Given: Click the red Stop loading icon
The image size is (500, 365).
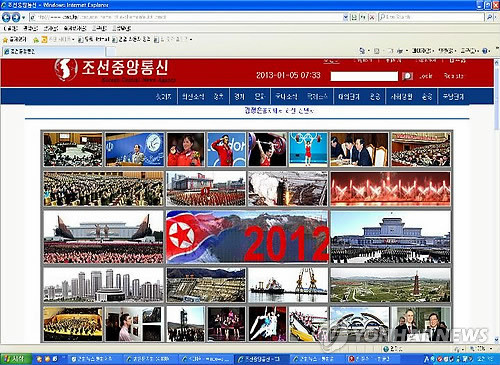Looking at the screenshot, I should (x=372, y=17).
